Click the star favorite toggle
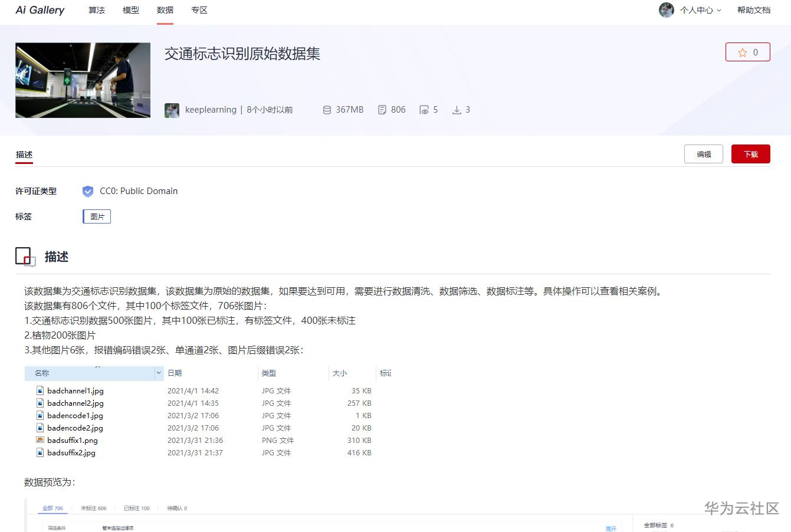791x532 pixels. coord(747,52)
